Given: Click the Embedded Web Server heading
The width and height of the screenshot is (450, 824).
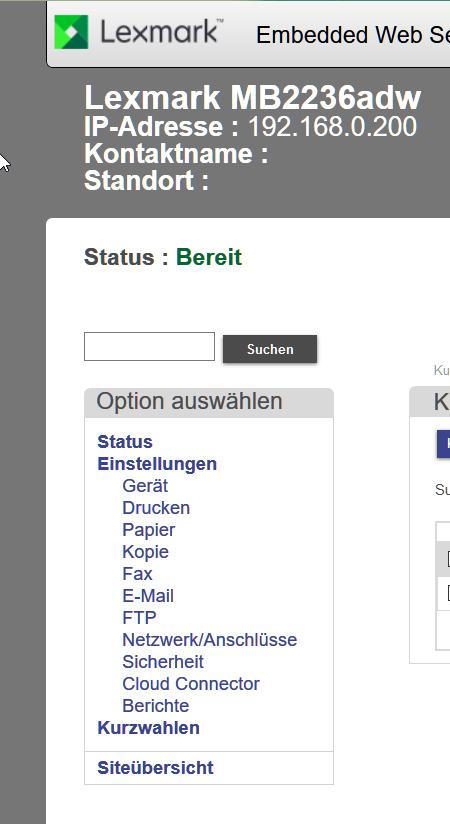Looking at the screenshot, I should pos(352,35).
